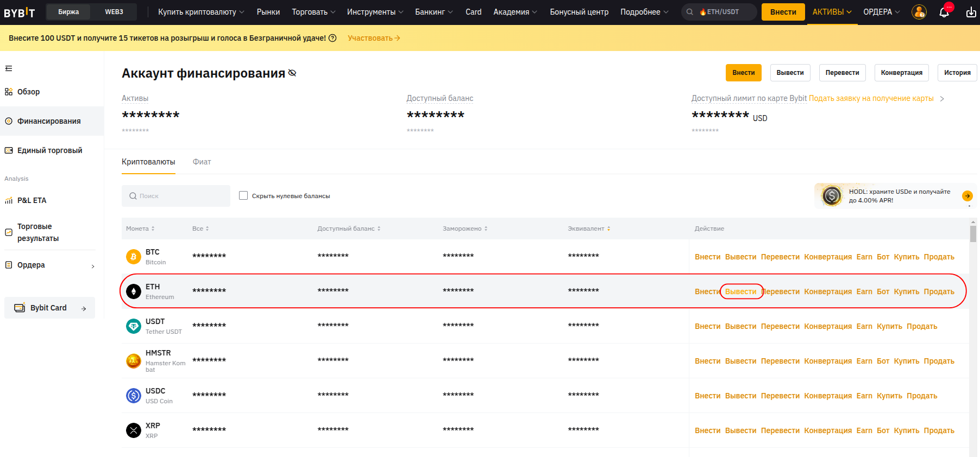Click the P&L ETA chart icon
980x457 pixels.
click(x=9, y=200)
